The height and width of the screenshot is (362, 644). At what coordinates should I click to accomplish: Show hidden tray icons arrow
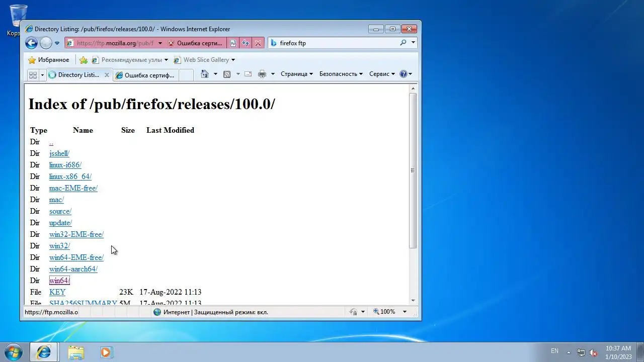click(x=569, y=352)
